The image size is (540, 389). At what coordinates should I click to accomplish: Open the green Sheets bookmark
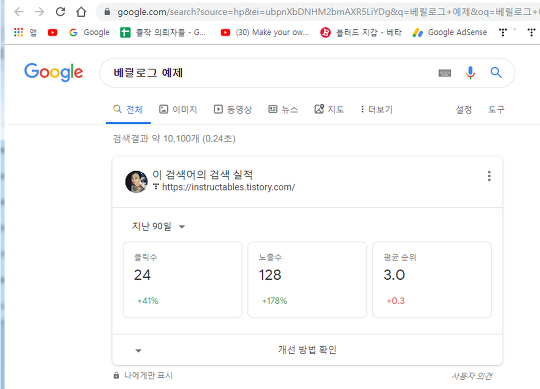click(163, 32)
